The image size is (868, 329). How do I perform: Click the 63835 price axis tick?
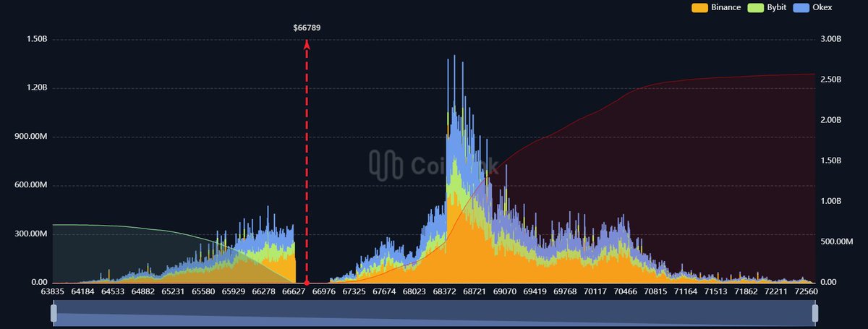tap(53, 292)
